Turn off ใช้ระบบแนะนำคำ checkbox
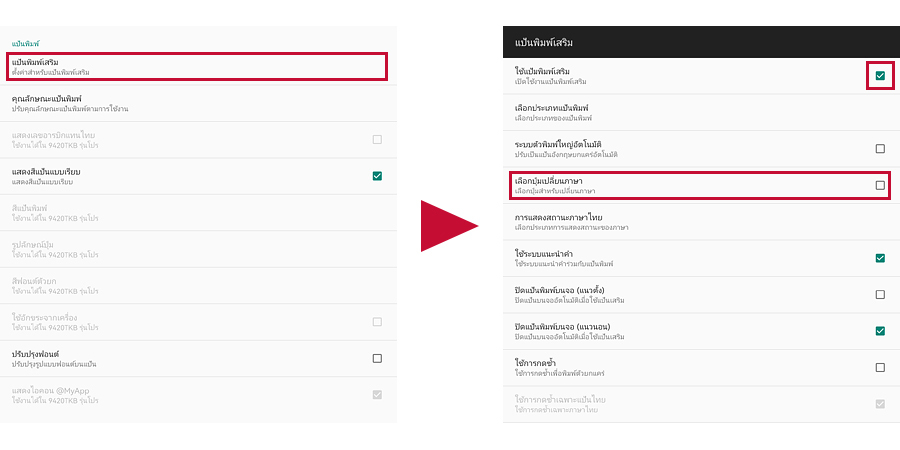The height and width of the screenshot is (450, 900). tap(880, 258)
